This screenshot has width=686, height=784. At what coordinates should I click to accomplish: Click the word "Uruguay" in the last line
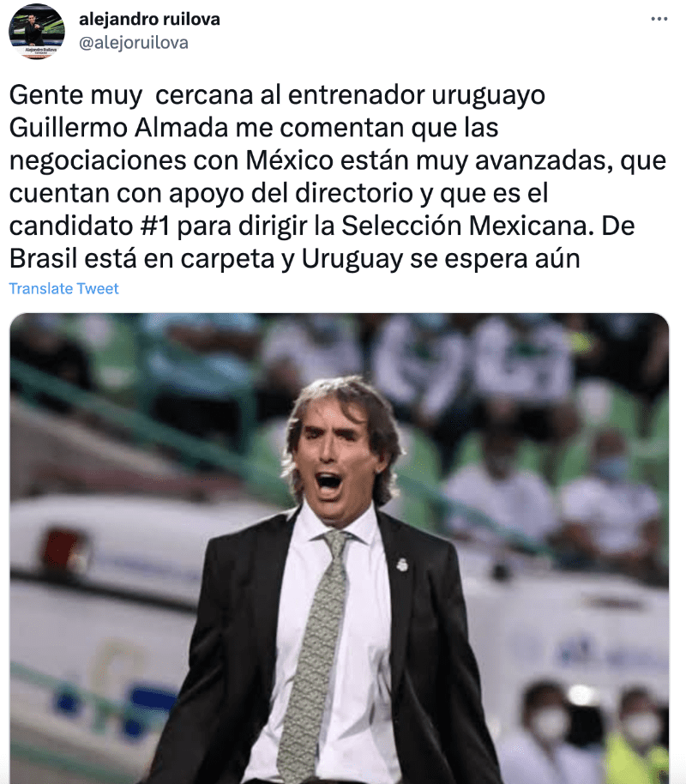352,260
